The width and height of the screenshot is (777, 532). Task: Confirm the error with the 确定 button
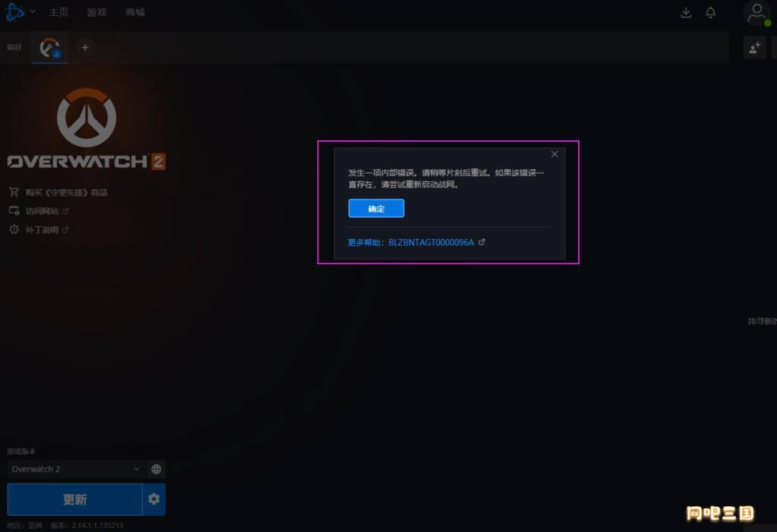(376, 208)
